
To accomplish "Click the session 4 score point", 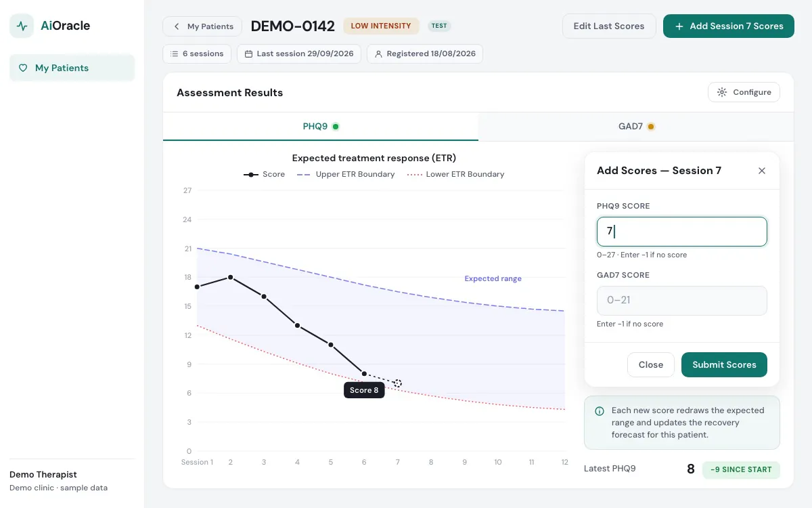I will [x=298, y=325].
